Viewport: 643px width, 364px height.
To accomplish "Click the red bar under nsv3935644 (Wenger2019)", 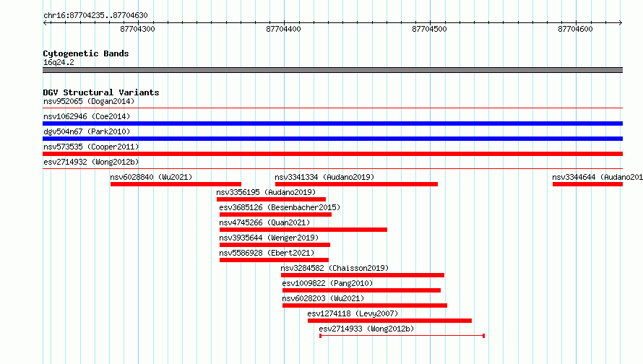I will point(275,245).
